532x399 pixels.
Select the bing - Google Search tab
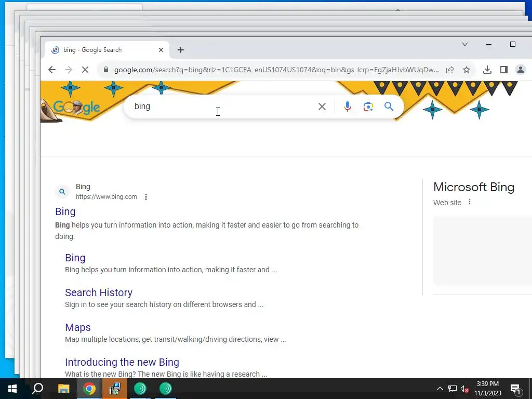(x=107, y=50)
